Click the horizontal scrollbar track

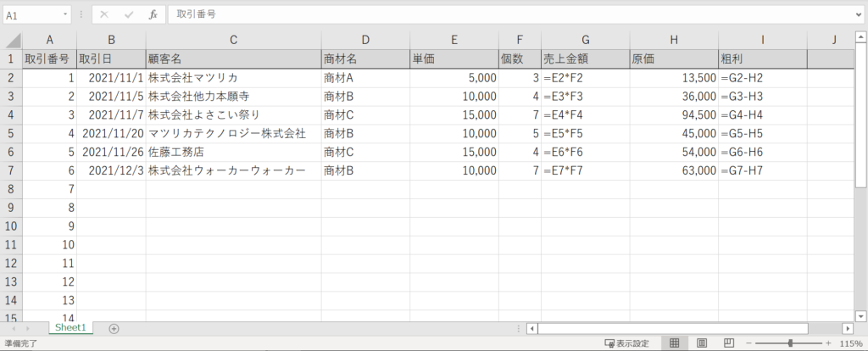(x=825, y=328)
